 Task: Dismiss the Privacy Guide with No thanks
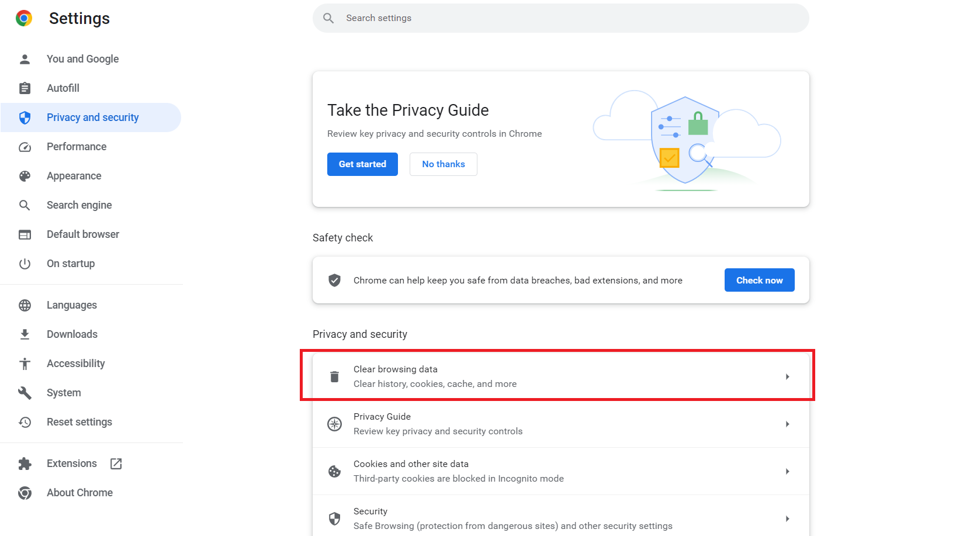(x=444, y=164)
